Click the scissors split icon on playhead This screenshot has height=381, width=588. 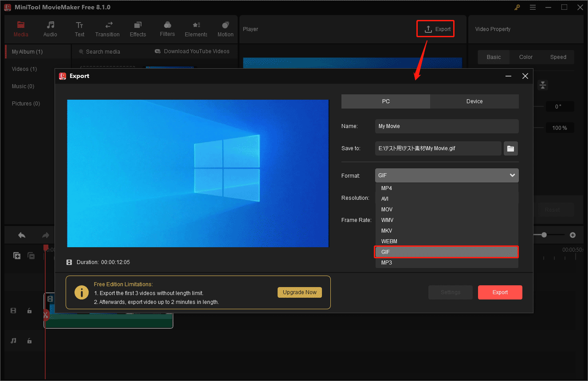(x=45, y=315)
